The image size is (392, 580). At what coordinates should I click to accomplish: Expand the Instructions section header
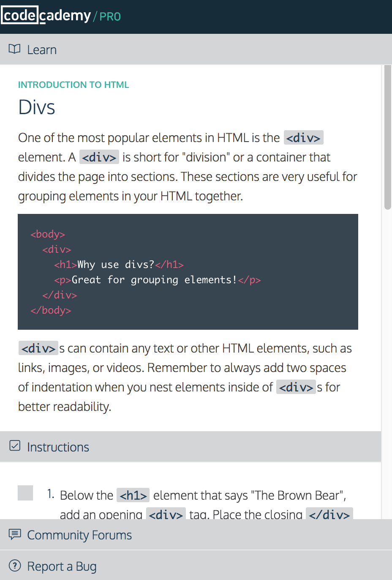click(58, 447)
